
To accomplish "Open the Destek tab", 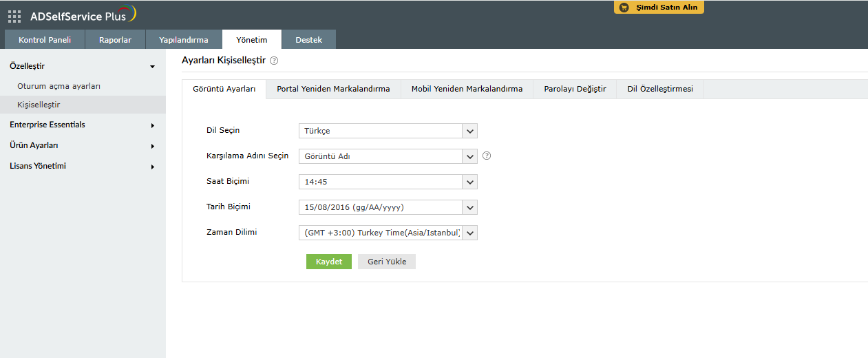I will [x=309, y=40].
